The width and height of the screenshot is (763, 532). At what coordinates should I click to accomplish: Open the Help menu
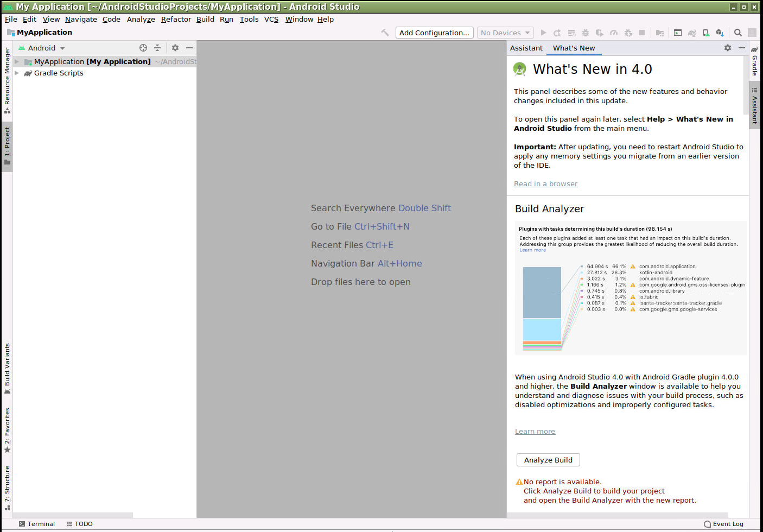coord(326,19)
